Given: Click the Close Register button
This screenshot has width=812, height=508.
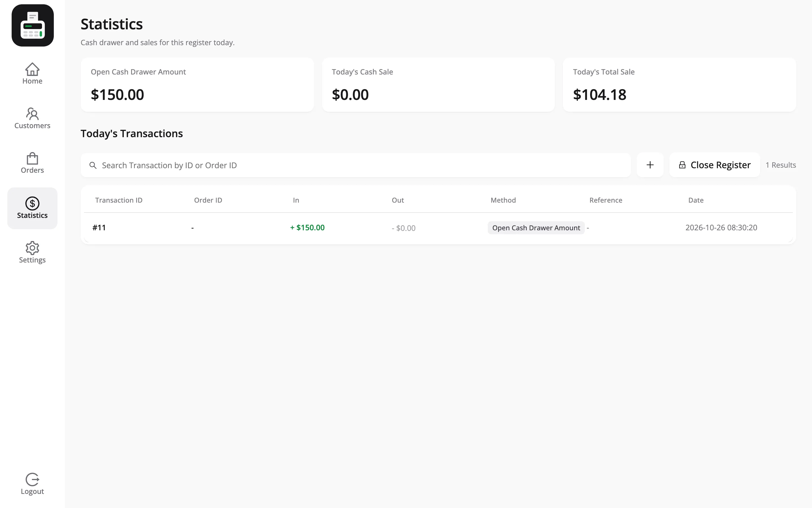Looking at the screenshot, I should (714, 165).
